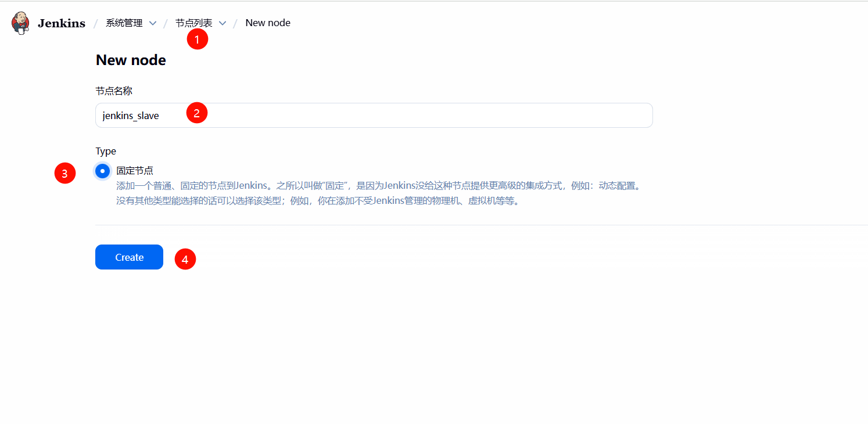Go to the Jenkins home wordmark
Screen dimensions: 868x424
click(61, 23)
